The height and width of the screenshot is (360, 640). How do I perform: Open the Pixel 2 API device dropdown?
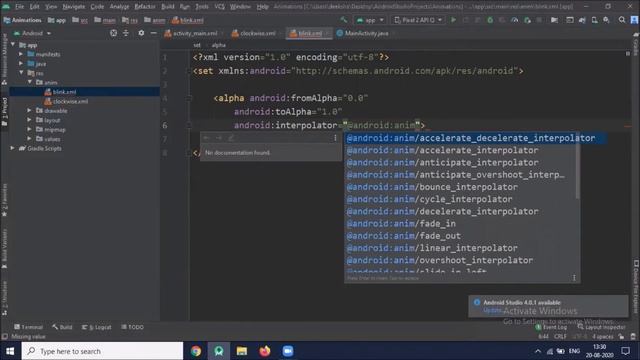(x=418, y=20)
